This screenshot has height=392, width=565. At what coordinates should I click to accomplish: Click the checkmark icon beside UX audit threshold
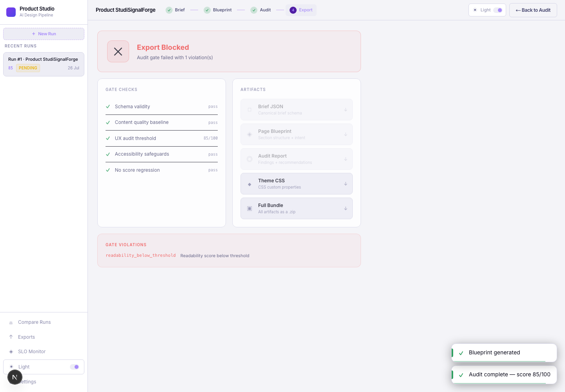108,138
